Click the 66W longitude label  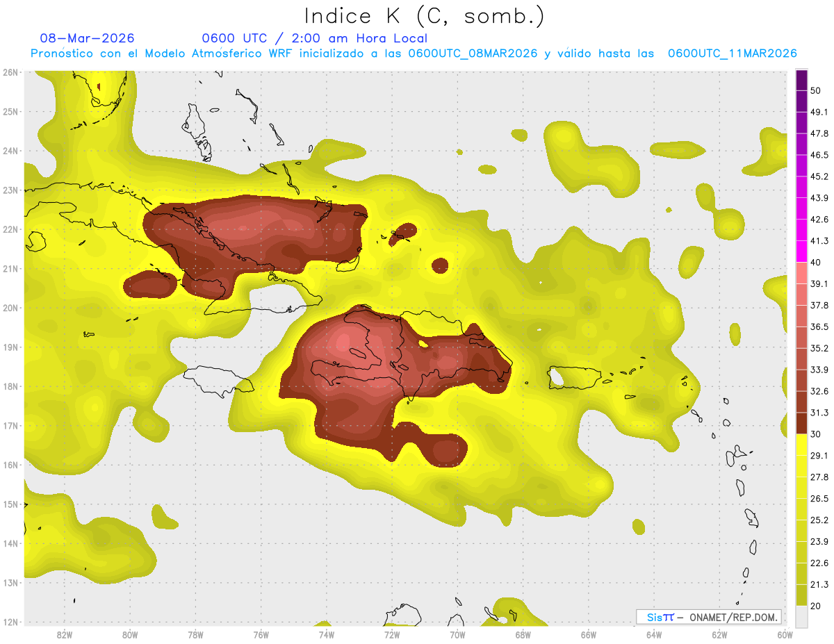(x=588, y=634)
